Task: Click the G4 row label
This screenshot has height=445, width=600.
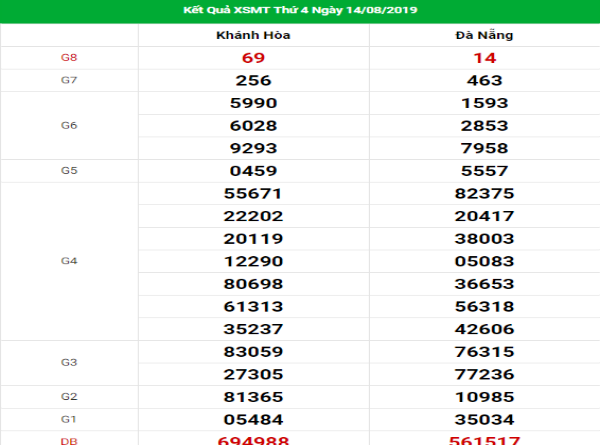Action: pos(69,261)
